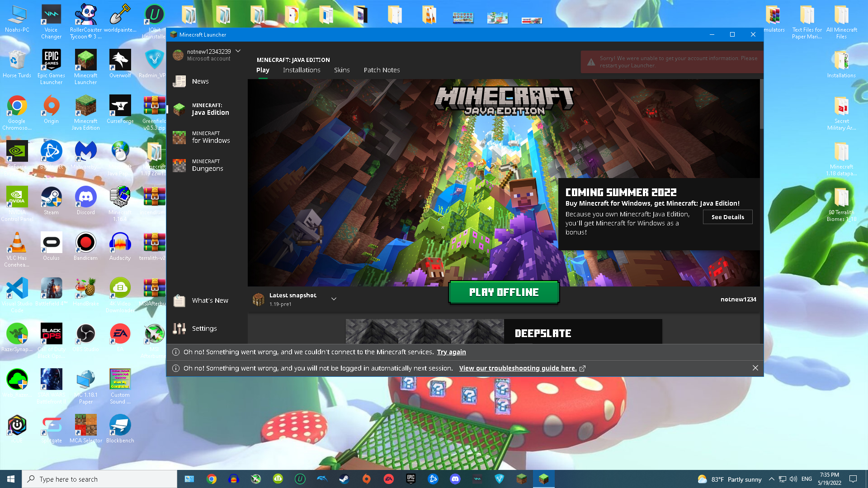Dismiss the auto-login warning notification
The height and width of the screenshot is (488, 868).
click(x=755, y=368)
